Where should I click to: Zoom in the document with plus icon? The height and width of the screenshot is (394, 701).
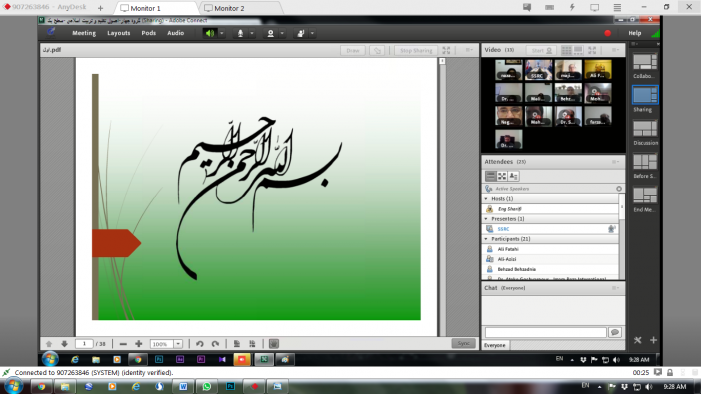point(139,343)
